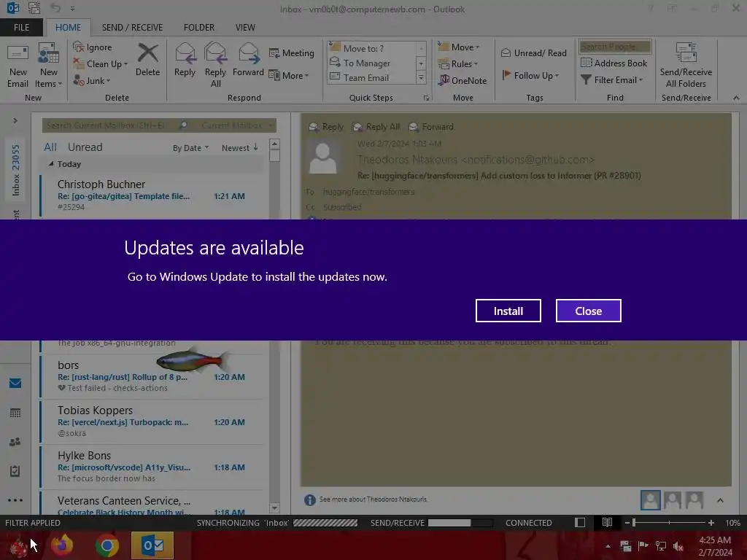Delete the selected message
Screen dimensions: 747x560
(x=147, y=60)
